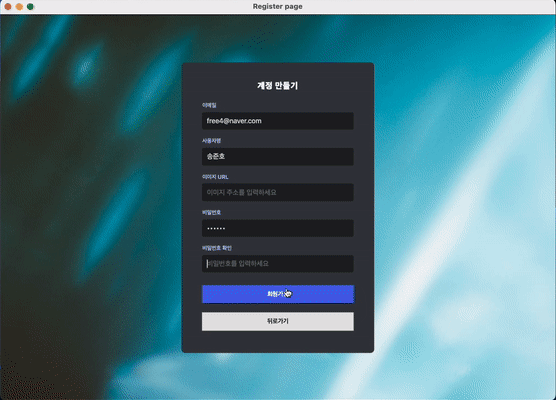The width and height of the screenshot is (556, 400).
Task: Click the 비밀번호 확인 label text
Action: tap(217, 248)
